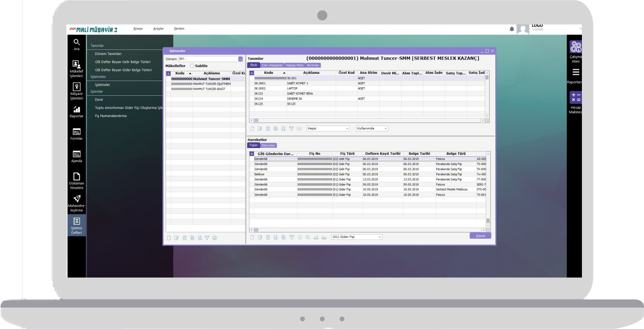This screenshot has width=644, height=329.
Task: Open Dönem Tanımları link in Tanımlar
Action: click(x=108, y=54)
